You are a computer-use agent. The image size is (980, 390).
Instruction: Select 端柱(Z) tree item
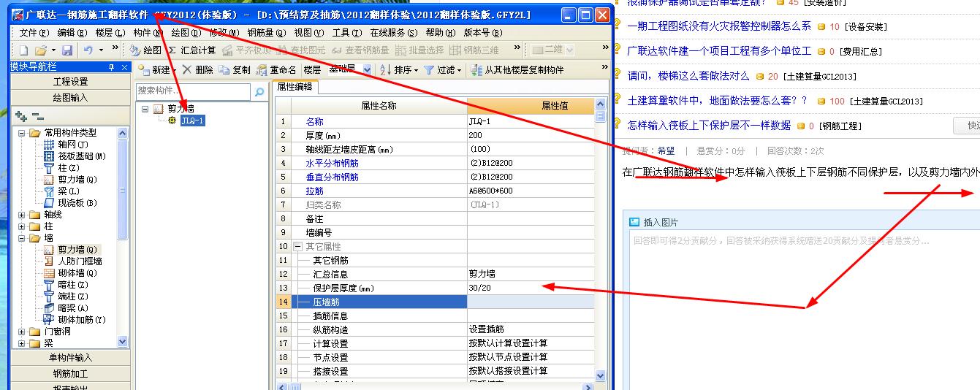click(66, 297)
